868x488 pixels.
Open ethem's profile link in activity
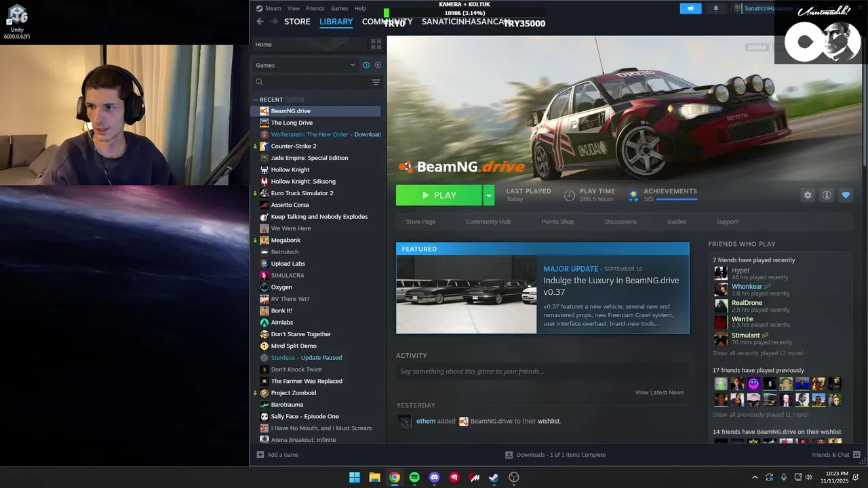pos(426,421)
